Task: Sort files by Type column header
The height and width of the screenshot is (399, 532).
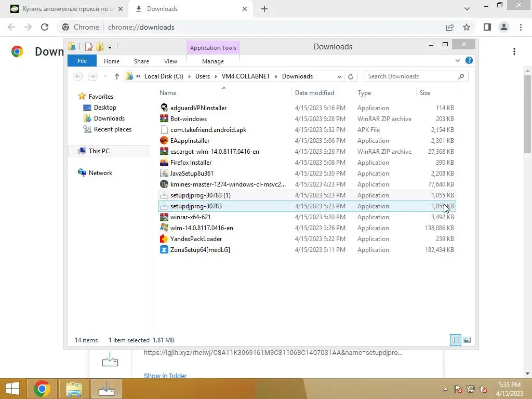Action: [364, 93]
